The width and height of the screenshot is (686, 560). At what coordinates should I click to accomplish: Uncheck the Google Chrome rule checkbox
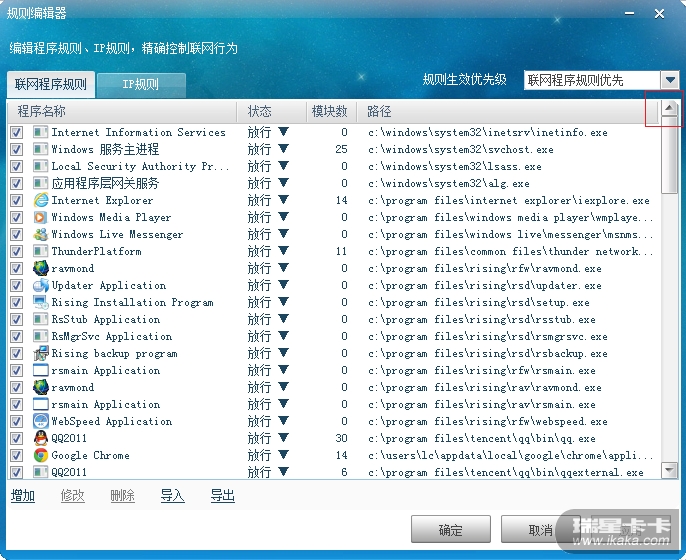tap(17, 455)
